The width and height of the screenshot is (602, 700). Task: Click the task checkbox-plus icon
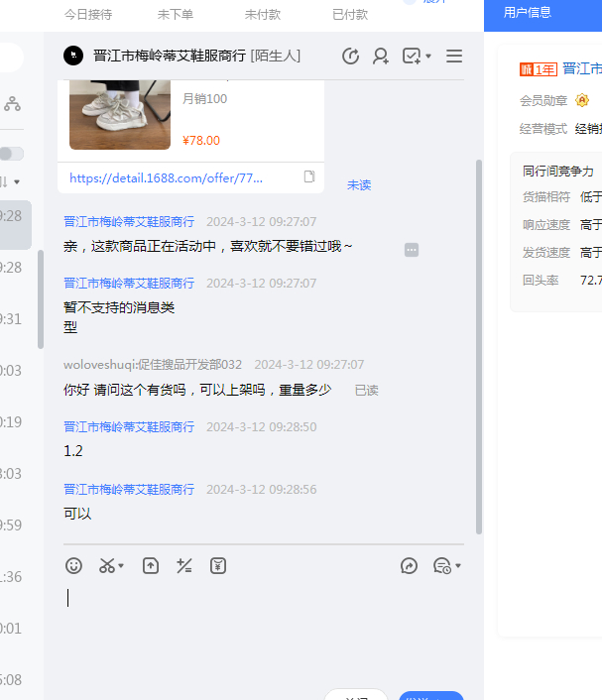[412, 57]
